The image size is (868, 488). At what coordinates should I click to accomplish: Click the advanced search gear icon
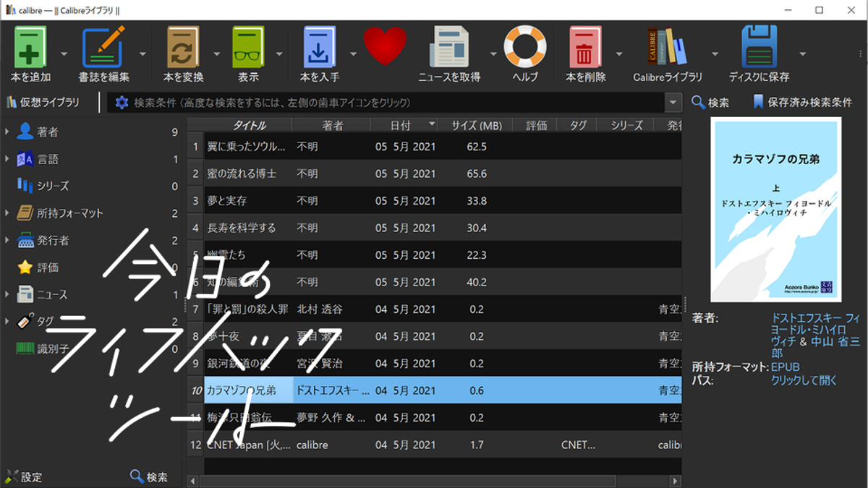122,103
